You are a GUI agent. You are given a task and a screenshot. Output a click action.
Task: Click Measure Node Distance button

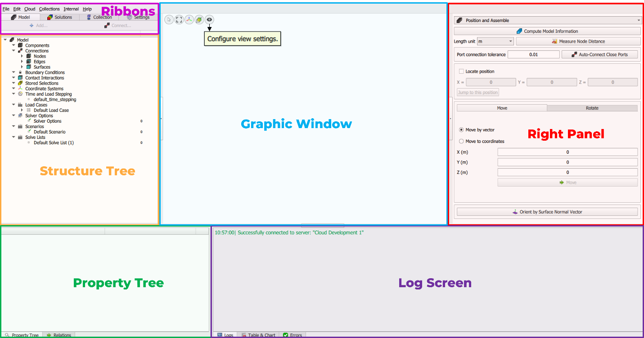(x=578, y=41)
